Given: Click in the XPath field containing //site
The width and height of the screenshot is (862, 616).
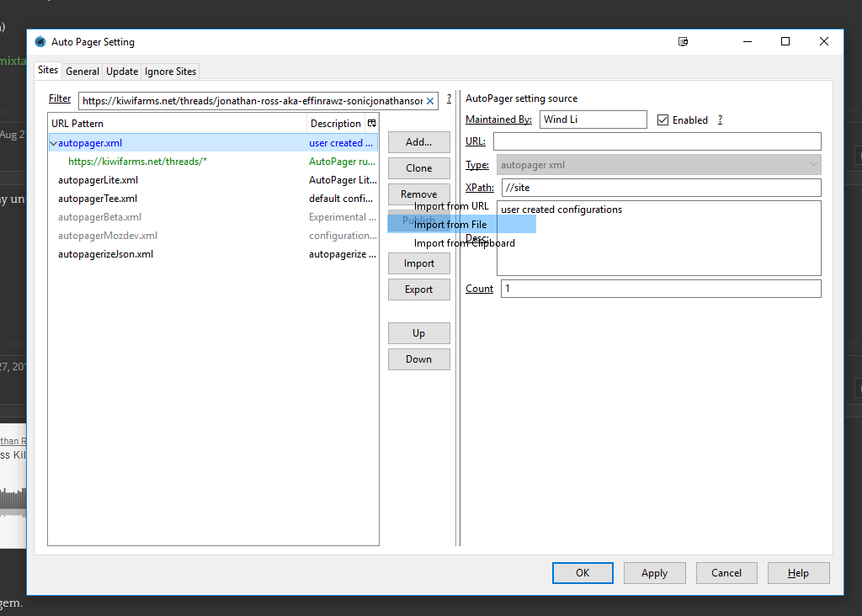Looking at the screenshot, I should point(662,188).
